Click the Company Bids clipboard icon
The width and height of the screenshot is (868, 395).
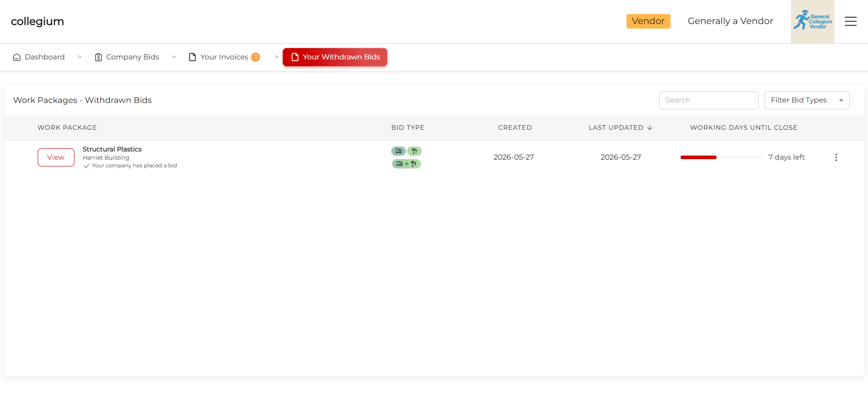point(99,57)
